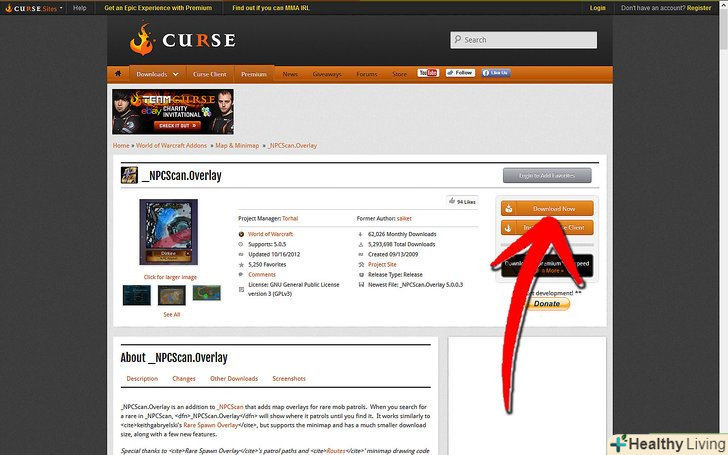The image size is (728, 455).
Task: Open the Curse Sites dropdown arrow
Action: pos(61,8)
